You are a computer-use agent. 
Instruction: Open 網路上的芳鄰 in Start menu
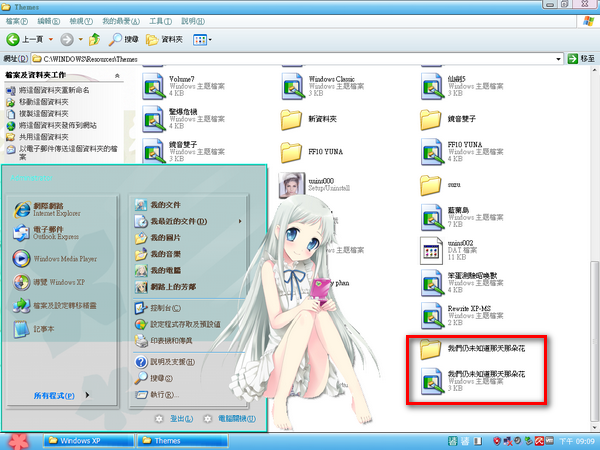click(165, 287)
